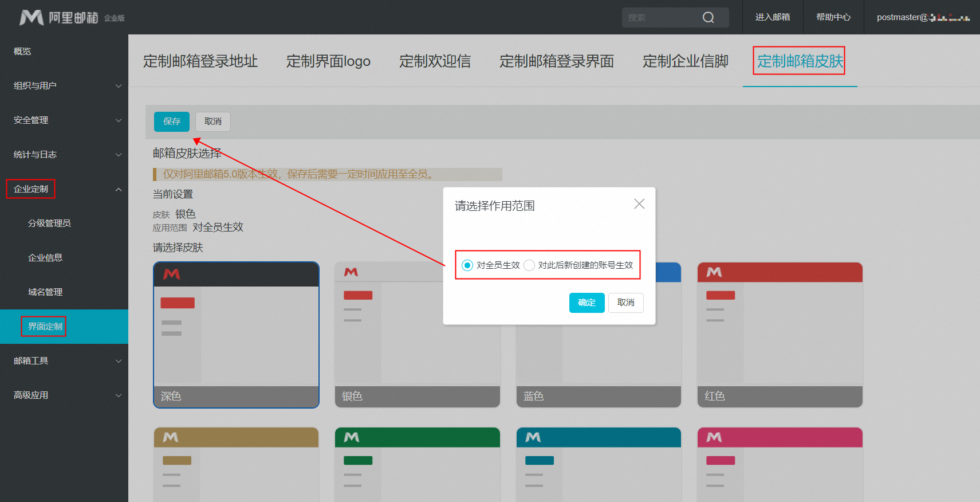Open the 定制欢迎信 tab
Screen dimensions: 980x502
[435, 61]
